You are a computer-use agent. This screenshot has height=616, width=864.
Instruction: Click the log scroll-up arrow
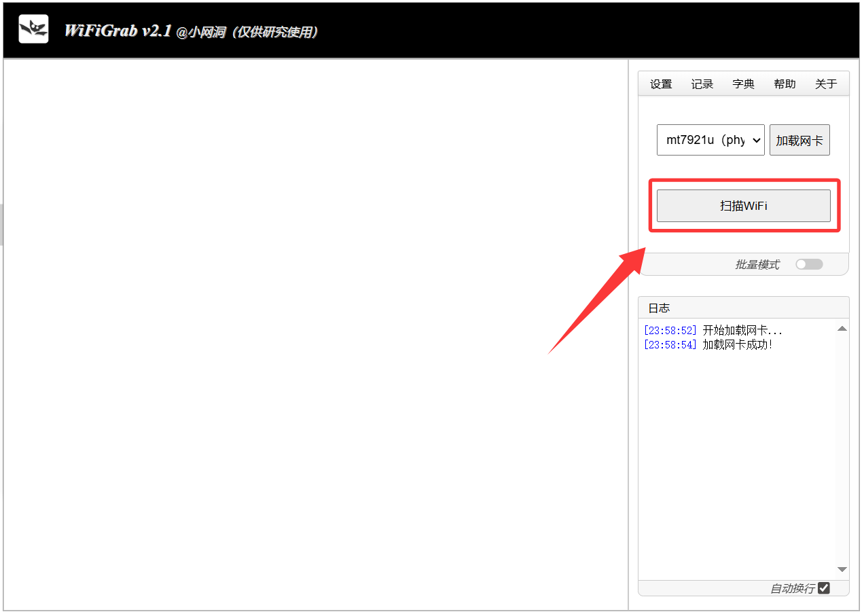(x=842, y=329)
